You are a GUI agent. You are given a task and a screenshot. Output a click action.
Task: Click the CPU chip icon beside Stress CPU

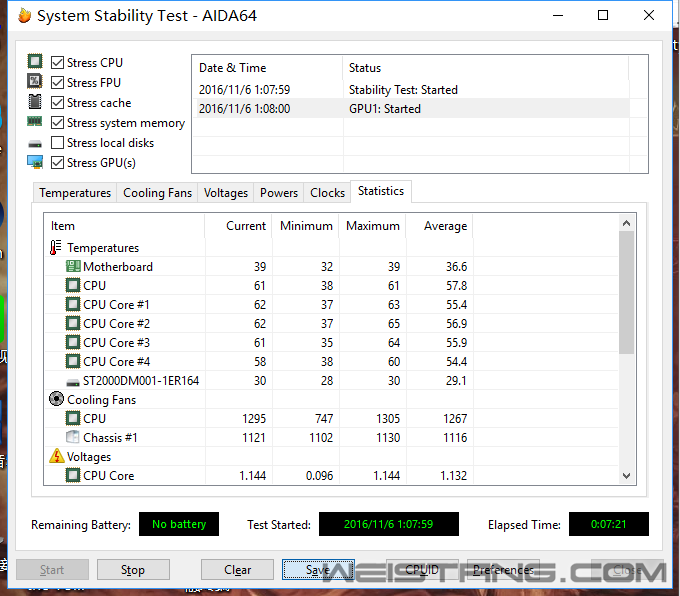(x=35, y=61)
